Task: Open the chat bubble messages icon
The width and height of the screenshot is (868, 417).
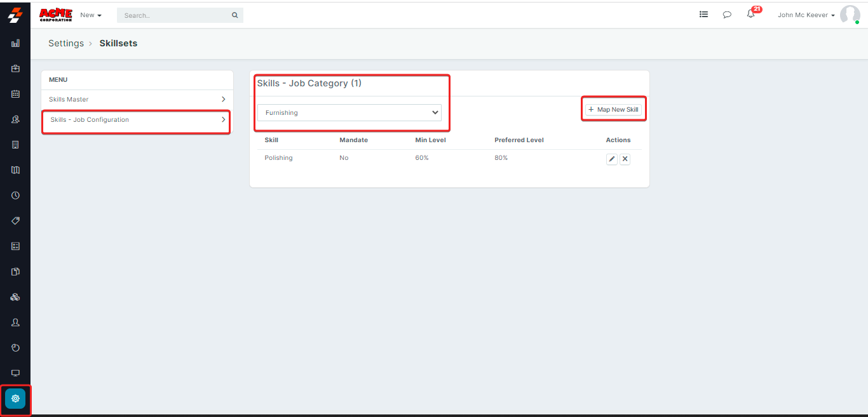Action: [727, 15]
